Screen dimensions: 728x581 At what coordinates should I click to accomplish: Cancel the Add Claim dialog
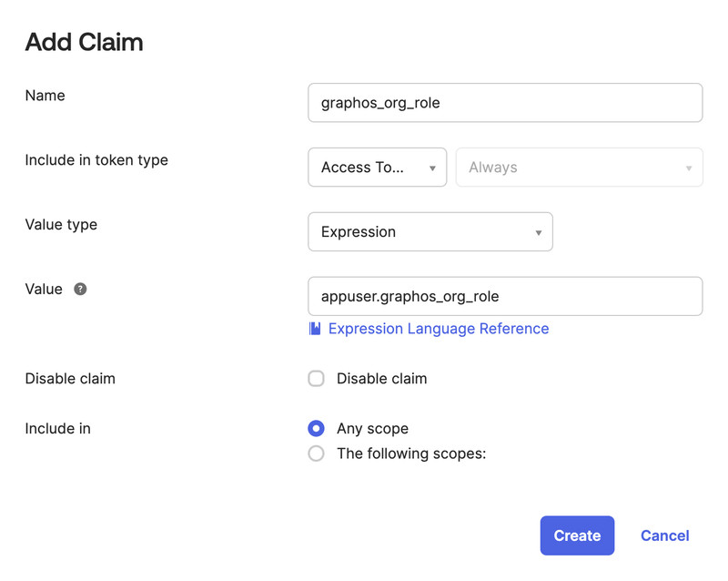coord(665,535)
